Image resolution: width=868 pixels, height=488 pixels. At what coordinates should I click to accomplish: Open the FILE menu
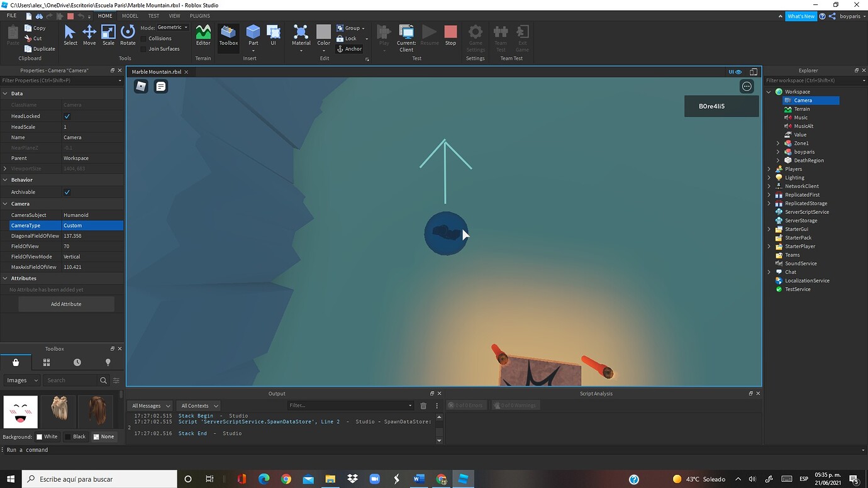[x=11, y=15]
